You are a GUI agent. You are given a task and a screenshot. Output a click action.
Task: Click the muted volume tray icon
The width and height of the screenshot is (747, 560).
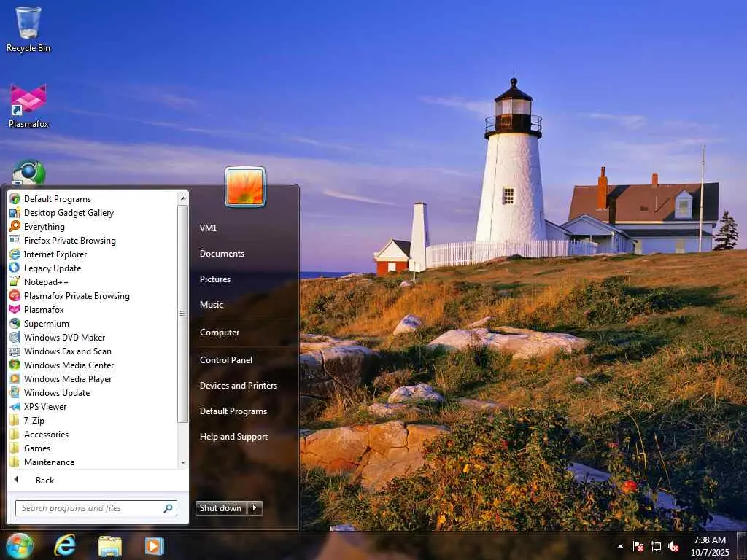pyautogui.click(x=673, y=546)
